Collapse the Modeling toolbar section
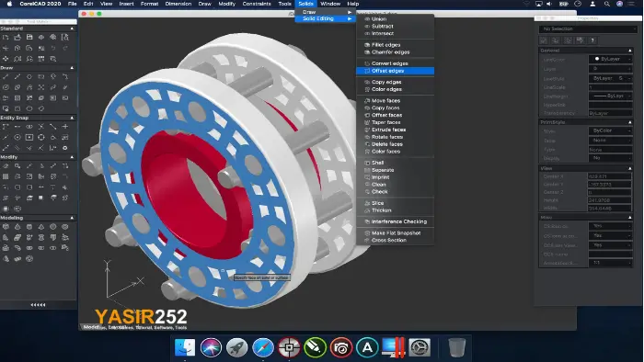The width and height of the screenshot is (644, 362). [x=73, y=218]
